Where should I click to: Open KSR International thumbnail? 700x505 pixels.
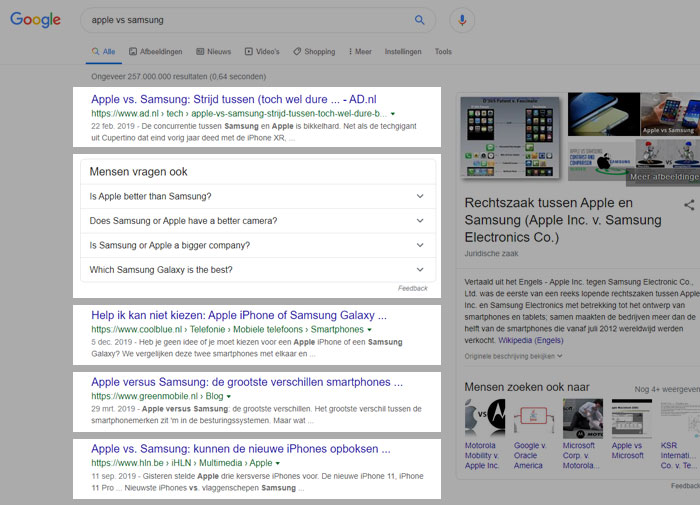pos(680,417)
